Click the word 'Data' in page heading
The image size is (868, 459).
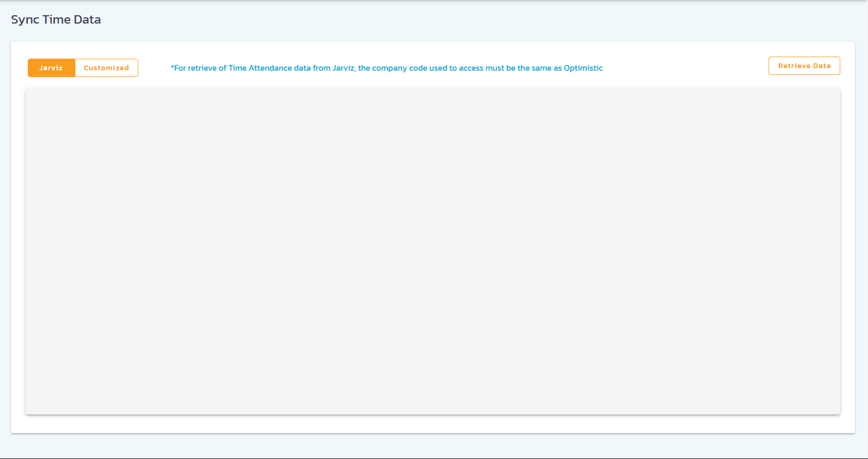pos(87,20)
